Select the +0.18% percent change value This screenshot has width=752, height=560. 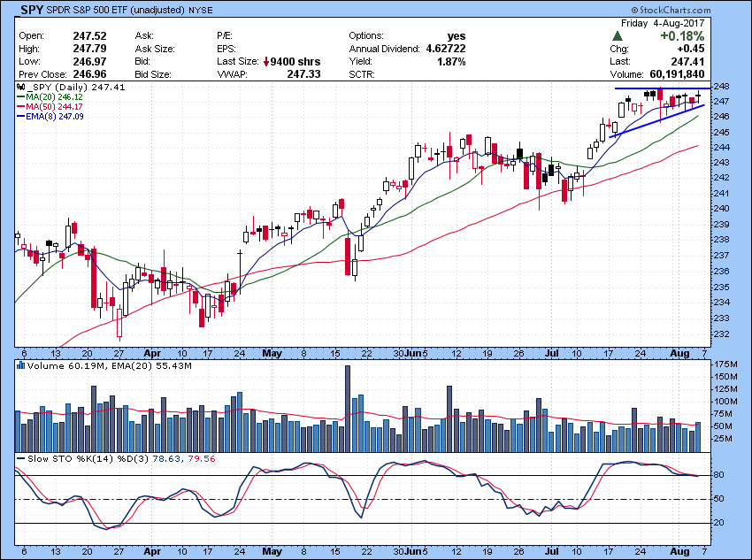coord(682,36)
